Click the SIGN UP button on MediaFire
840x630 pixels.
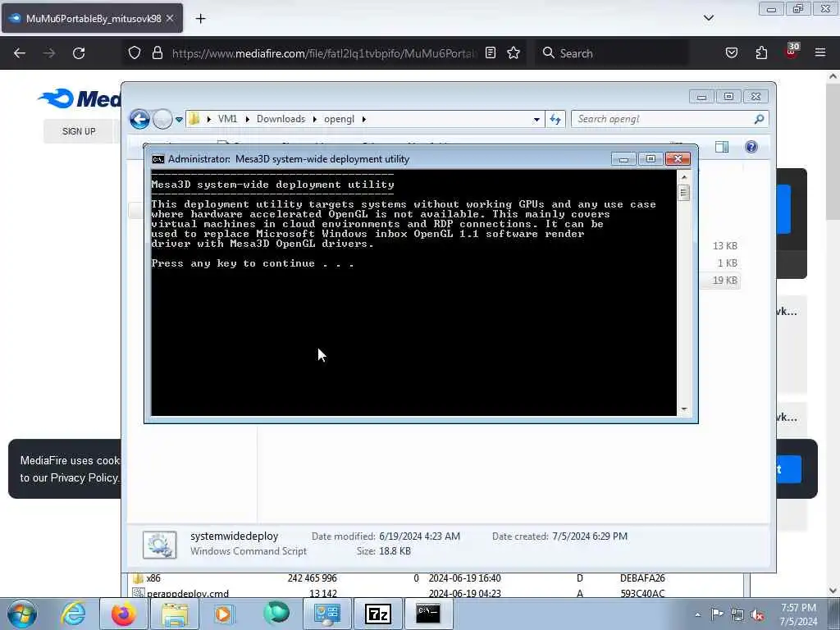79,131
